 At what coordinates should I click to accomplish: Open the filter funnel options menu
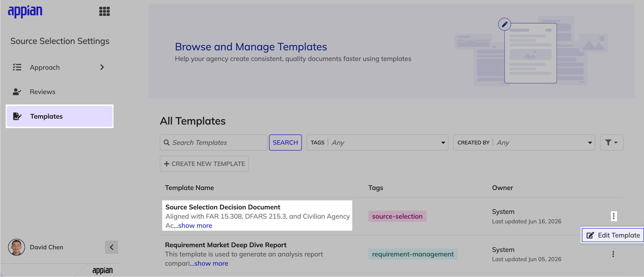[x=612, y=143]
